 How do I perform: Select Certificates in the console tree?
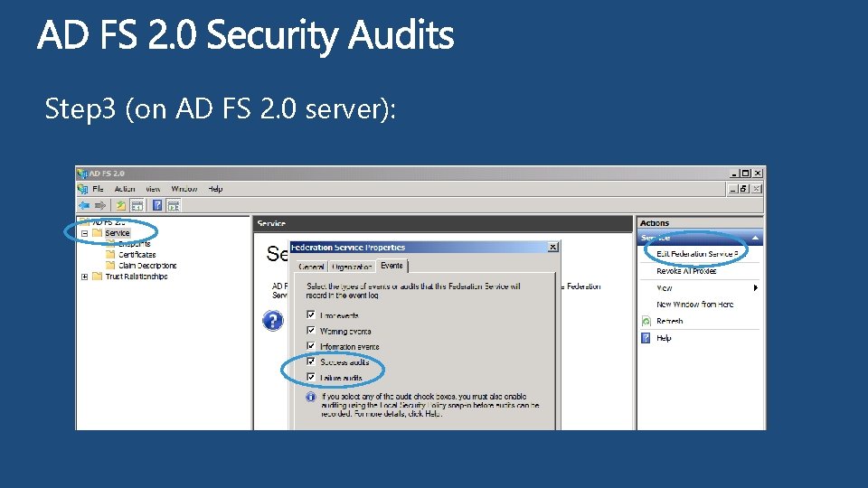(x=137, y=255)
